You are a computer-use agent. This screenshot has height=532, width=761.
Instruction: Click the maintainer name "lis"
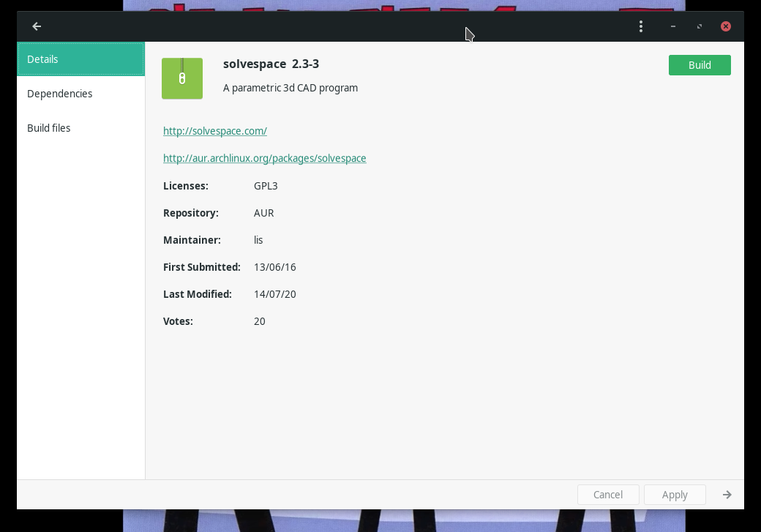click(258, 240)
